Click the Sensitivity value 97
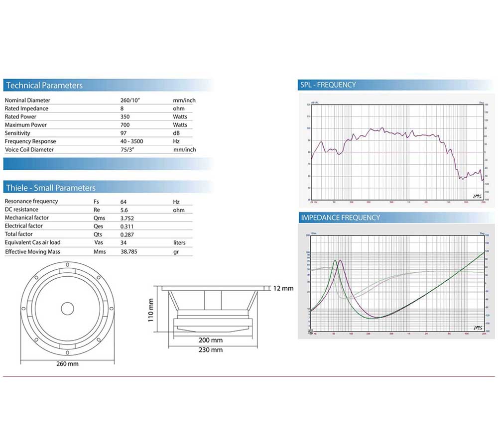Viewport: 498px width, 448px height. 123,133
